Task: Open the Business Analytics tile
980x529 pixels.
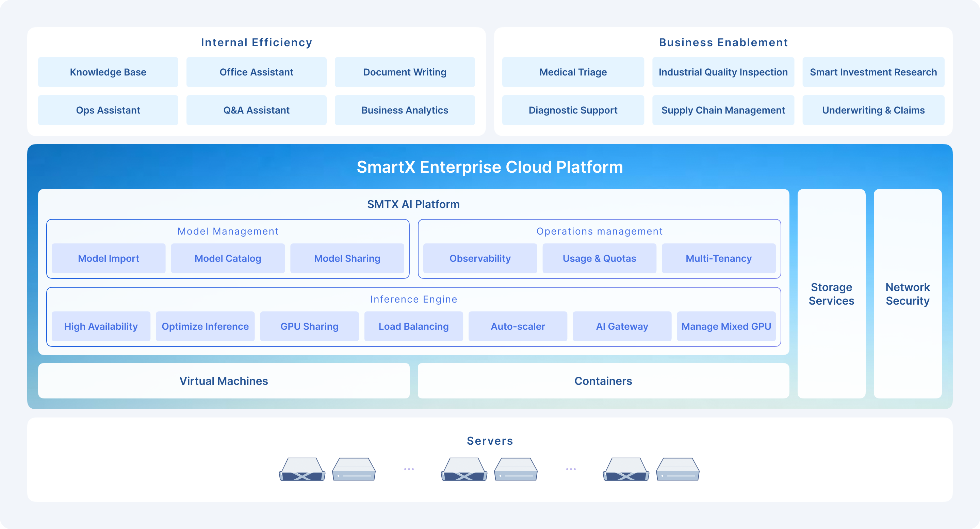Action: 405,110
